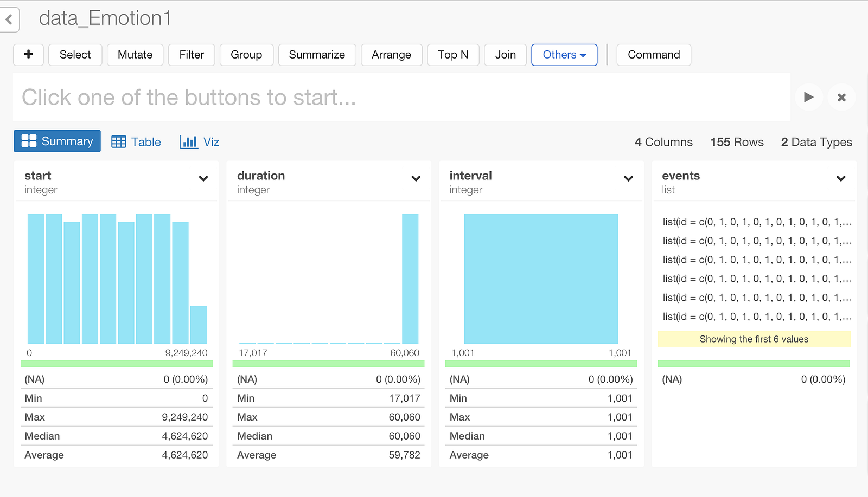Click the plus add step icon

(x=28, y=55)
